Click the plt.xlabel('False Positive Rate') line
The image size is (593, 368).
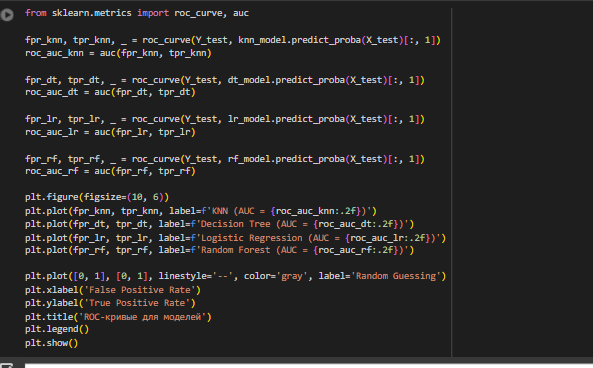[x=113, y=290]
